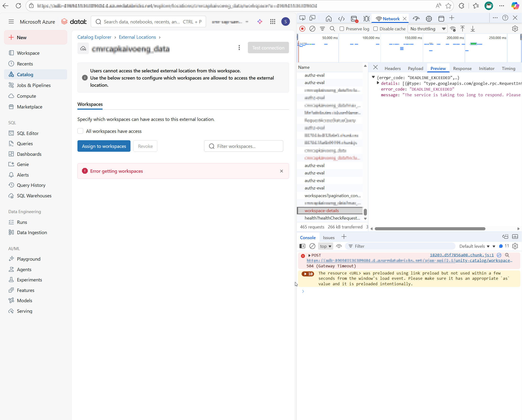Switch to the Headers tab
This screenshot has width=522, height=420.
392,69
